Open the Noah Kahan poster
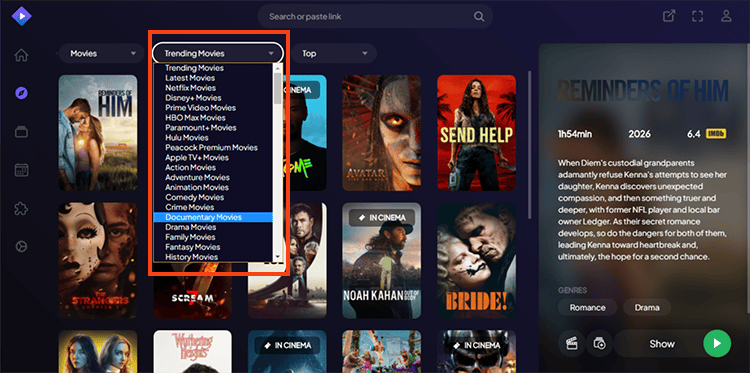Image resolution: width=750 pixels, height=373 pixels. point(382,261)
